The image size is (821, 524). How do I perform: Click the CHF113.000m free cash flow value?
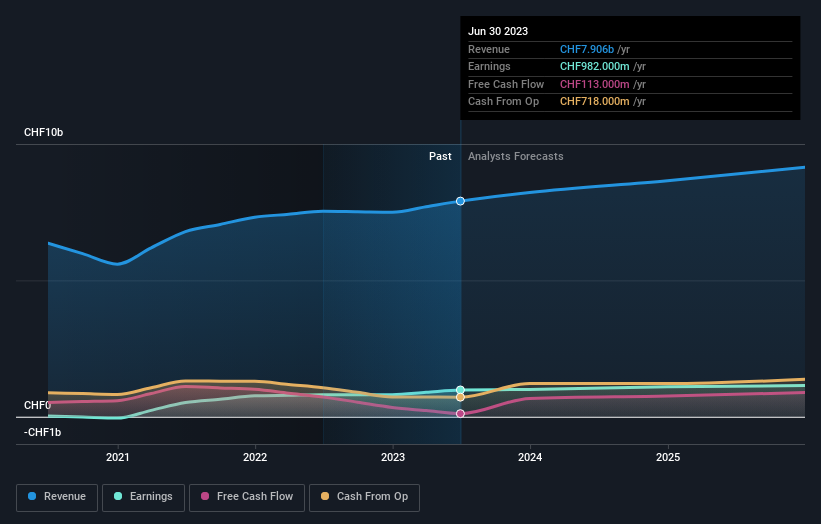coord(595,84)
